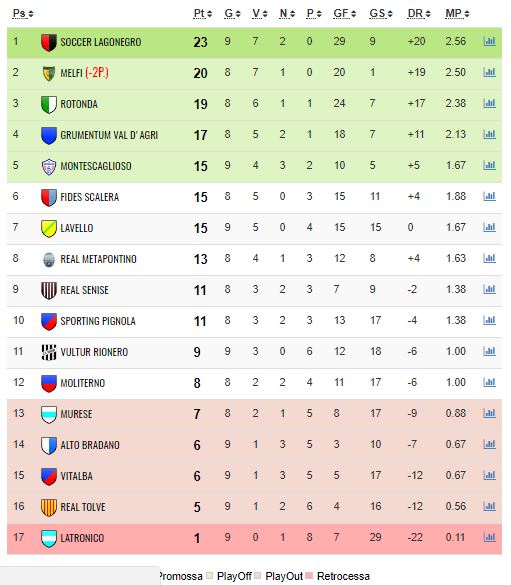Click the PlayOff legend color swatch
This screenshot has height=585, width=511.
click(x=209, y=575)
